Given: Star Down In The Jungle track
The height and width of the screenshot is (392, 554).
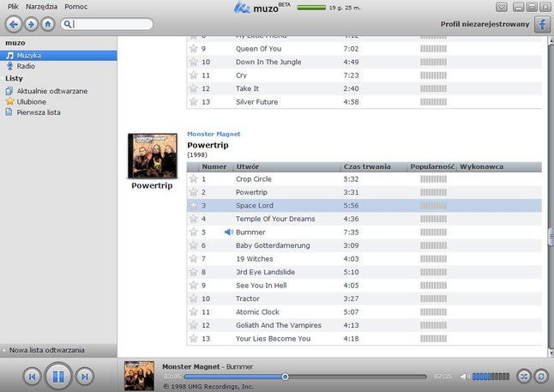Looking at the screenshot, I should tap(193, 62).
